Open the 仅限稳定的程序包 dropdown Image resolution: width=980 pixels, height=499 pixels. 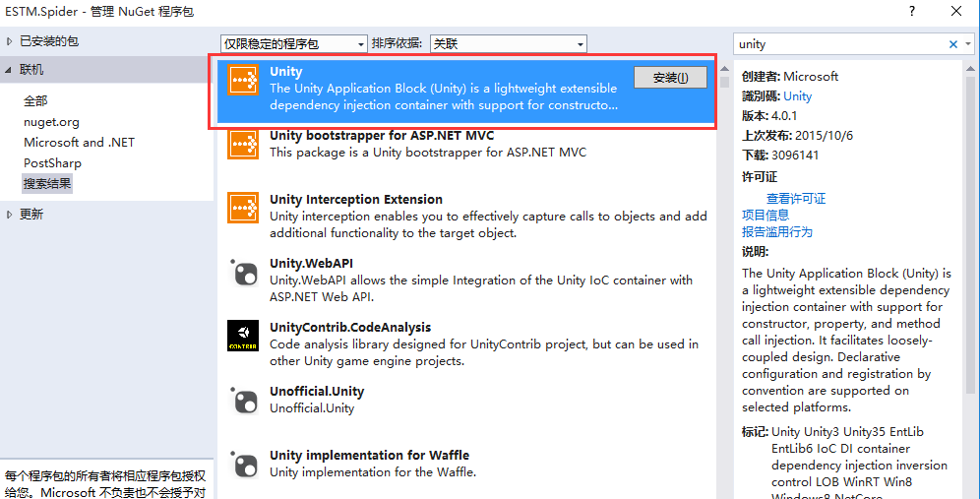tap(294, 43)
